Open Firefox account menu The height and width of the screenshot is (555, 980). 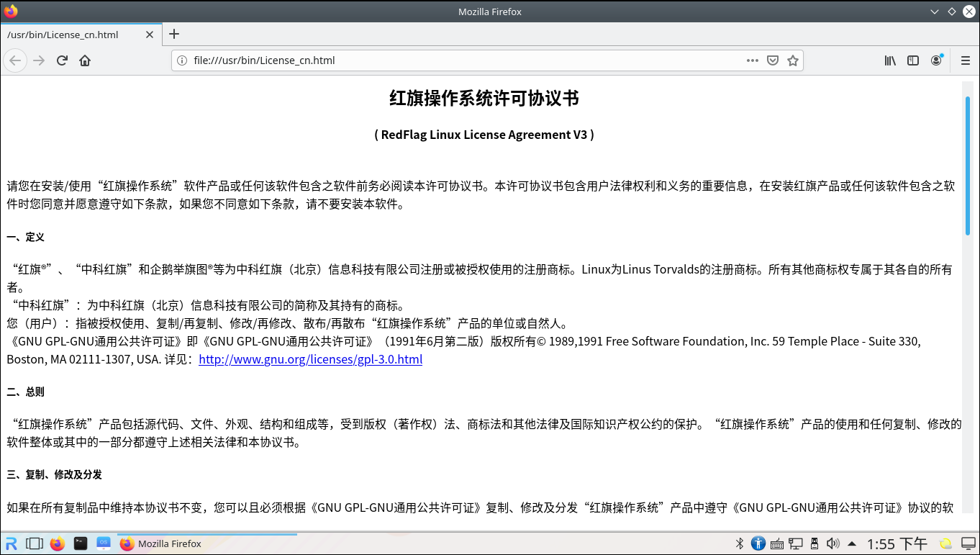pos(936,60)
